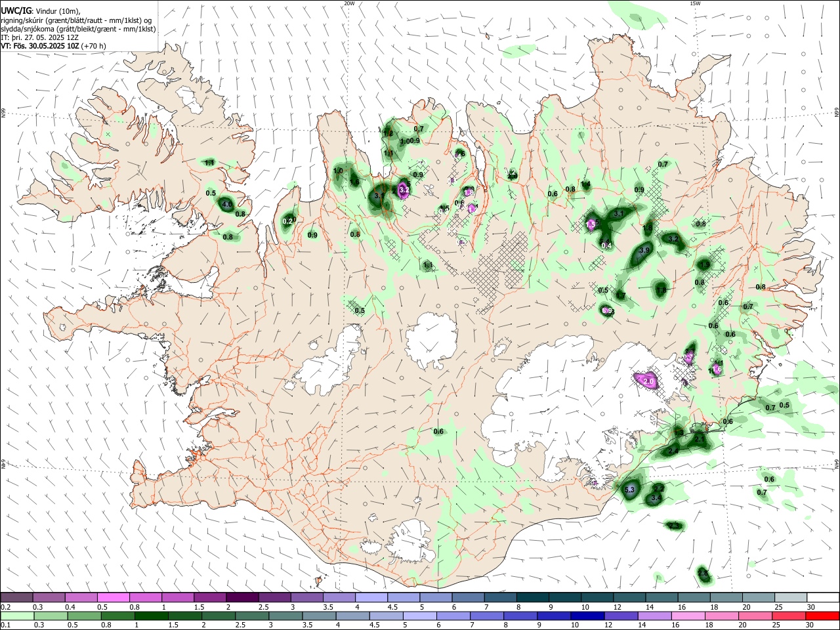This screenshot has width=840, height=630.
Task: Pick the lightest green rain swatch at 0.1
Action: click(16, 616)
